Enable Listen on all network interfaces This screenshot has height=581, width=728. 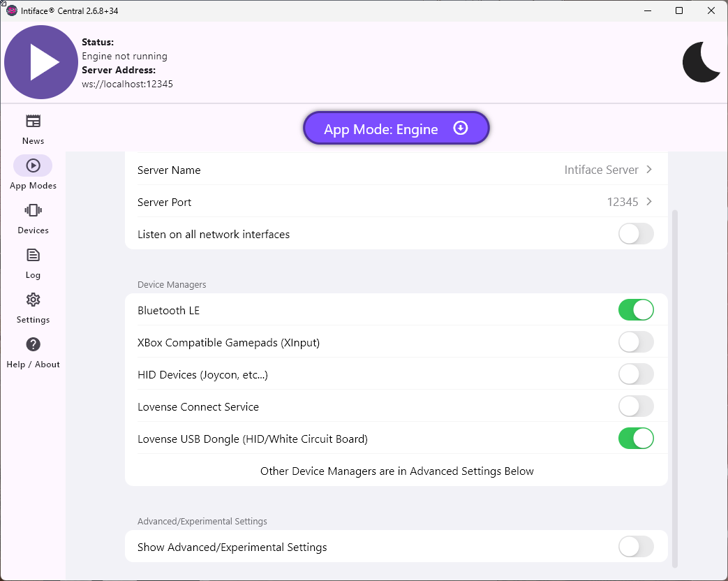(x=636, y=234)
